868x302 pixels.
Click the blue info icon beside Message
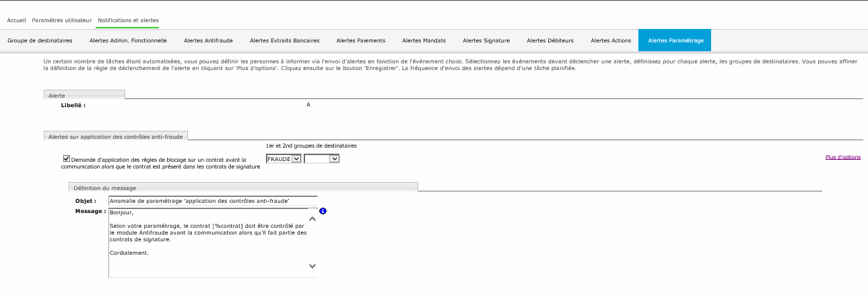(x=323, y=212)
